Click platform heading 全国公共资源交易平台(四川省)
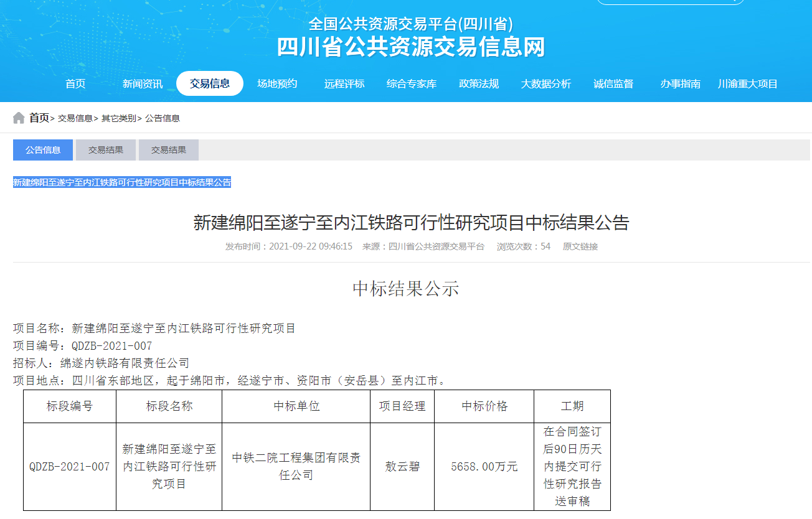 click(411, 24)
